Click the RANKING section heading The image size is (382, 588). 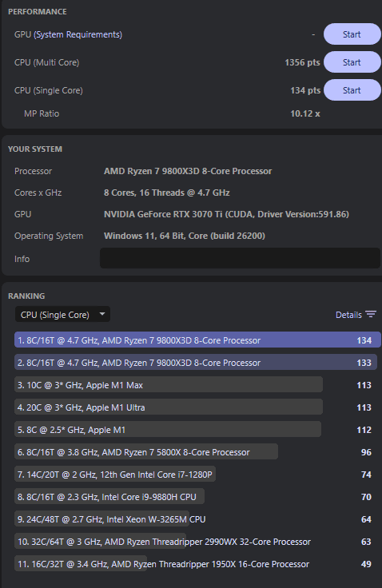click(26, 296)
